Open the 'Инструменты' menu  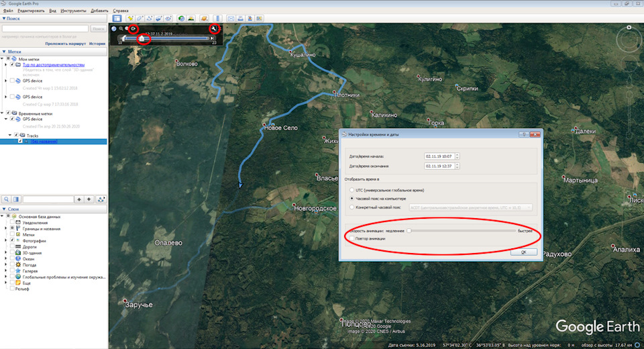coord(74,11)
